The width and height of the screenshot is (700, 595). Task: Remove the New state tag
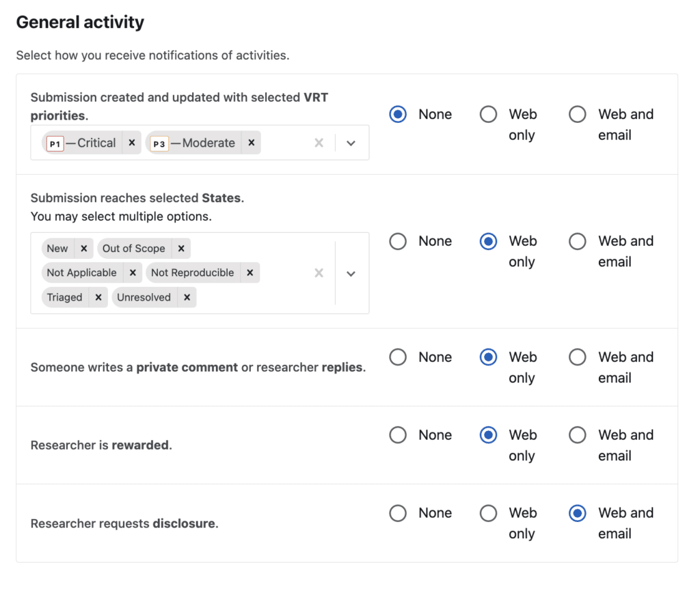(x=83, y=249)
